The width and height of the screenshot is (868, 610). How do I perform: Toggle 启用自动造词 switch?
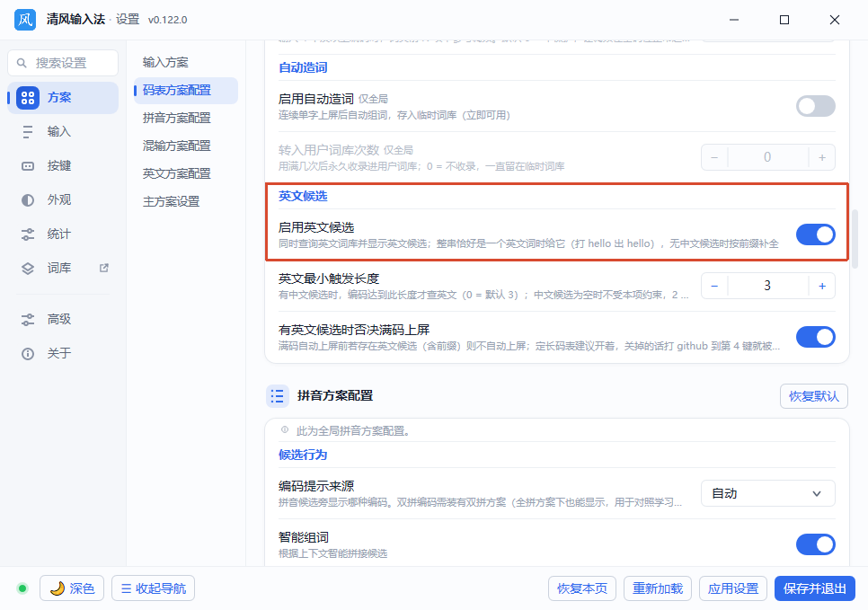(x=815, y=106)
